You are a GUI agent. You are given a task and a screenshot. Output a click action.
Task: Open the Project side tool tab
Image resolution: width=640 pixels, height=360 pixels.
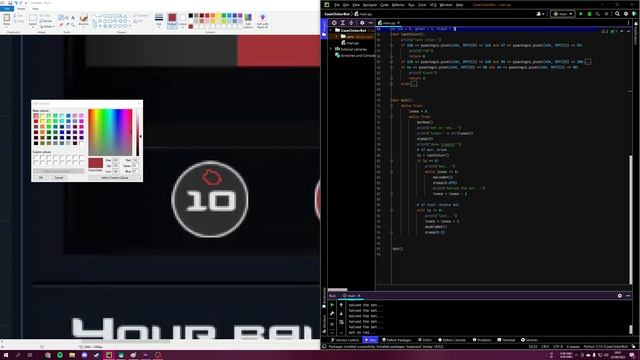[x=324, y=29]
